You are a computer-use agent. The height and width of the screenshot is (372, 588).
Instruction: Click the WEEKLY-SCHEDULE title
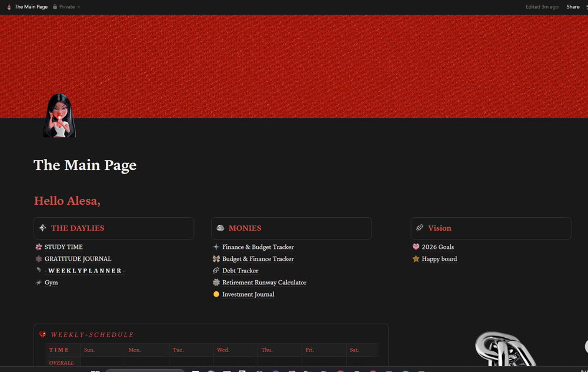[x=92, y=335]
